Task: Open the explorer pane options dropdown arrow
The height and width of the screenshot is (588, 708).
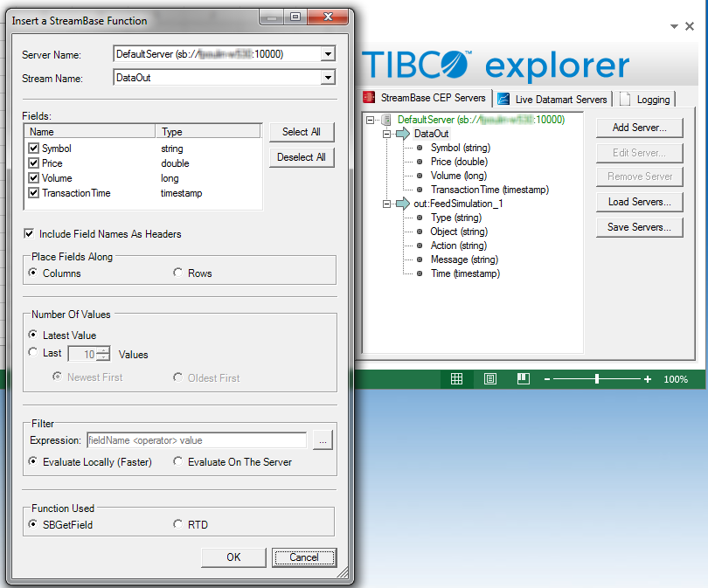Action: tap(674, 26)
